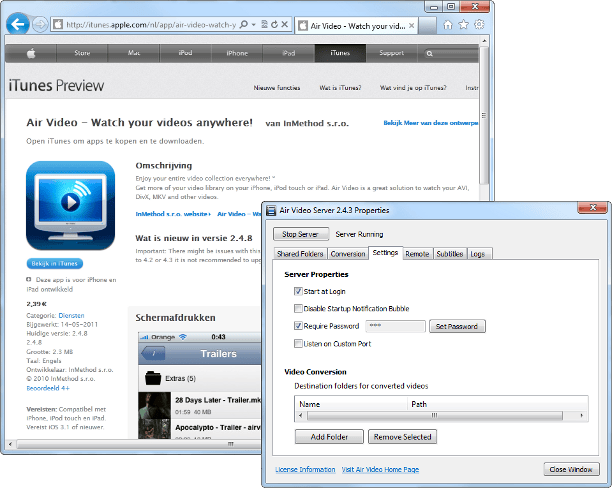Open the Store menu on Apple navigation
This screenshot has width=612, height=488.
82,53
